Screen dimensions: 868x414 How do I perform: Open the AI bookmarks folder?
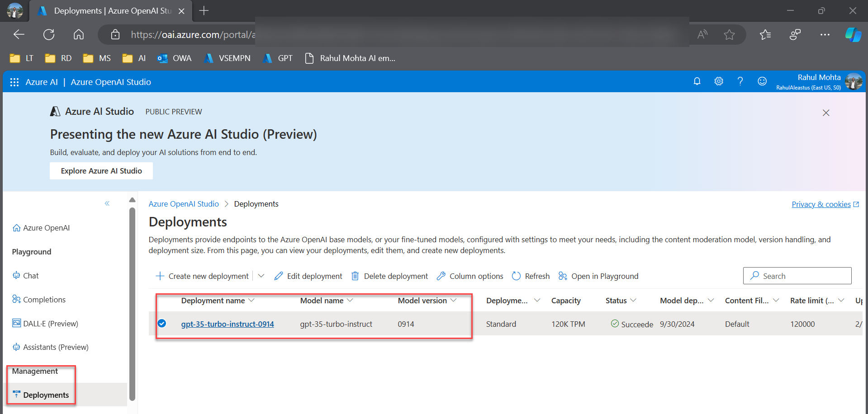click(x=134, y=58)
